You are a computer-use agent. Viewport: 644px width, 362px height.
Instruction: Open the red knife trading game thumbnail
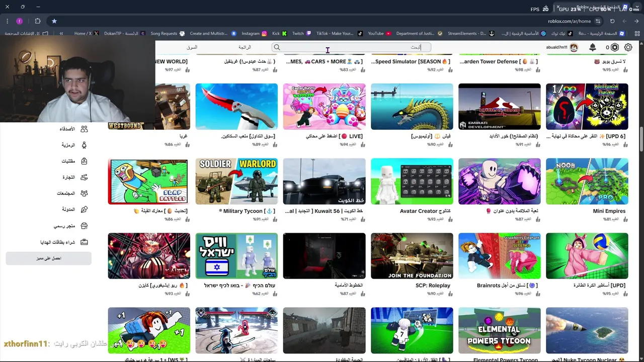click(236, 107)
